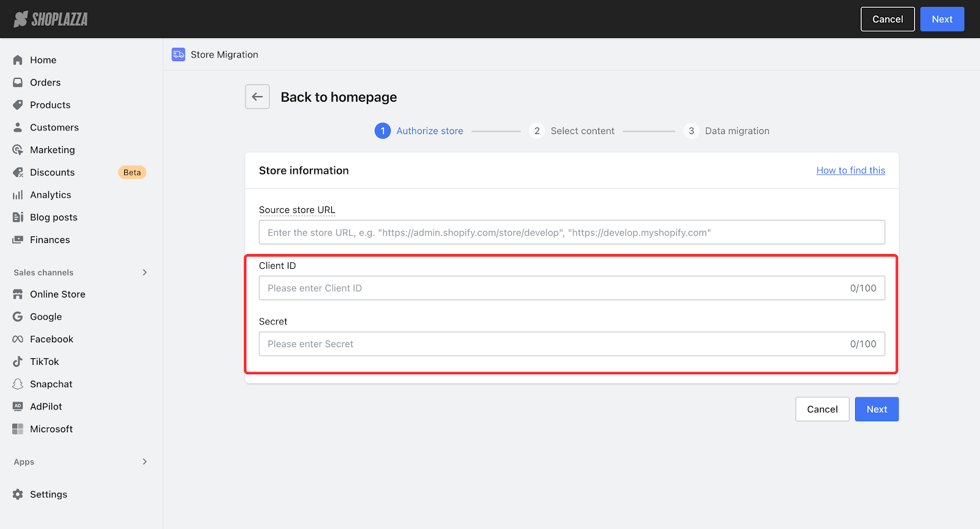The image size is (980, 529).
Task: Click the Settings gear icon
Action: [18, 494]
